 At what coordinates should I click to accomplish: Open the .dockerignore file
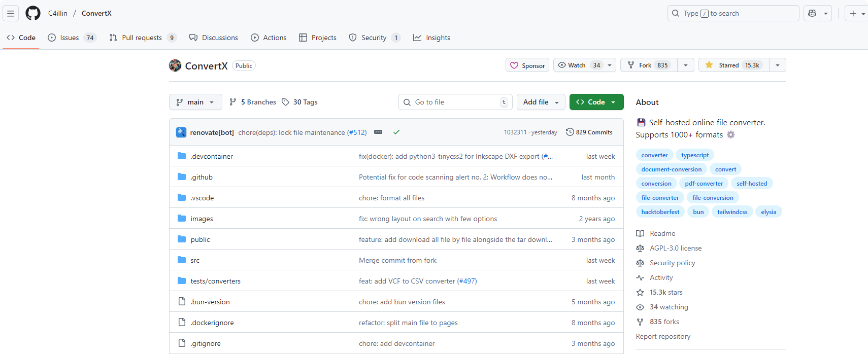pyautogui.click(x=212, y=323)
